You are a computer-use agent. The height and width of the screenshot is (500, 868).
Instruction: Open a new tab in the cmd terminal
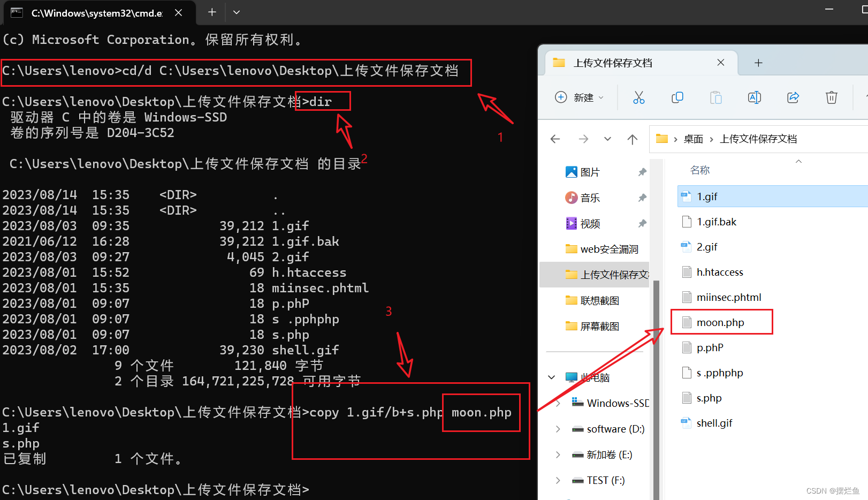point(212,12)
